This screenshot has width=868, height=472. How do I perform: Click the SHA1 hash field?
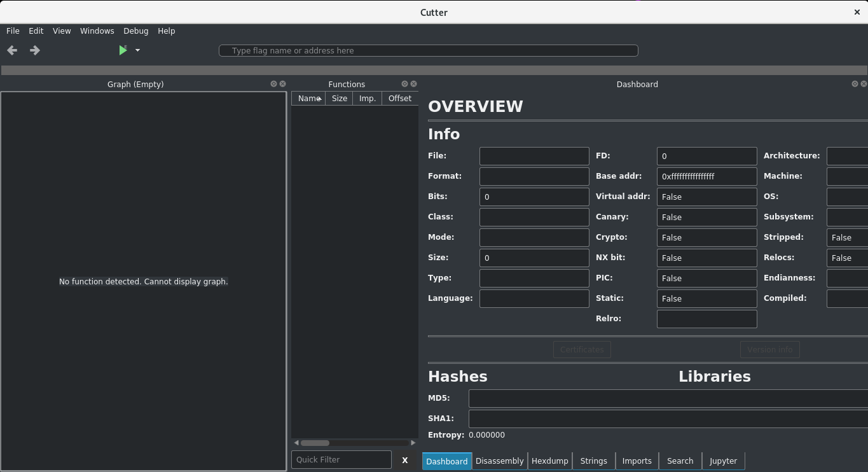click(668, 419)
